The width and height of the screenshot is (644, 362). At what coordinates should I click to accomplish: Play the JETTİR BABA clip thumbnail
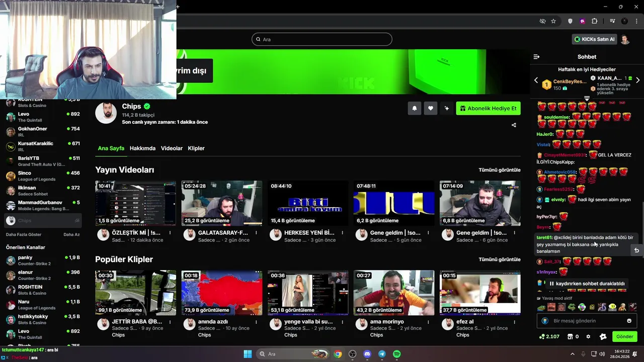coord(136,293)
